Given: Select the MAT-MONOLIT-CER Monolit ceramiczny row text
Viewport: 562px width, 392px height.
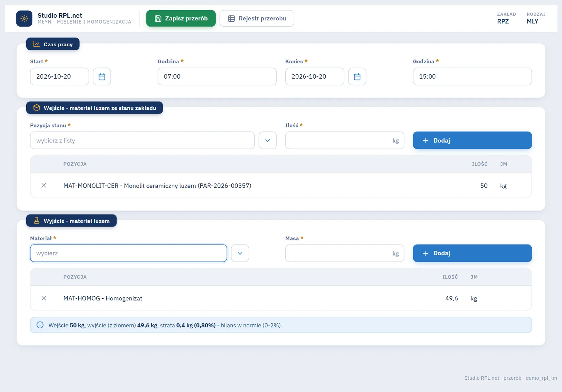Looking at the screenshot, I should 157,186.
